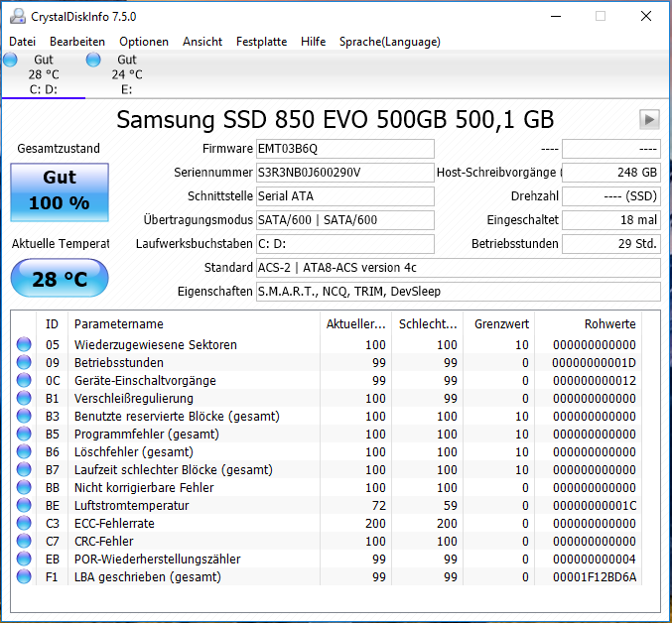Select the Wiederzugewiesene Sektoren parameter name
Image resolution: width=672 pixels, height=623 pixels.
coord(156,344)
